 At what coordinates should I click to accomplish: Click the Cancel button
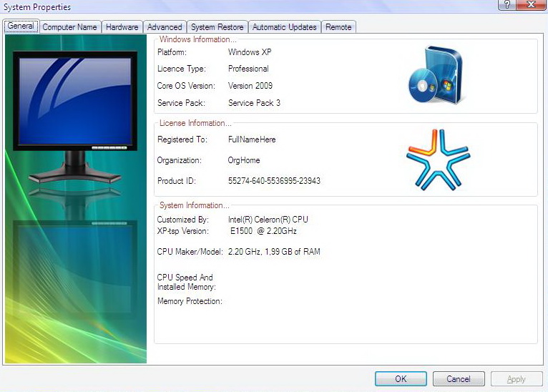(459, 378)
